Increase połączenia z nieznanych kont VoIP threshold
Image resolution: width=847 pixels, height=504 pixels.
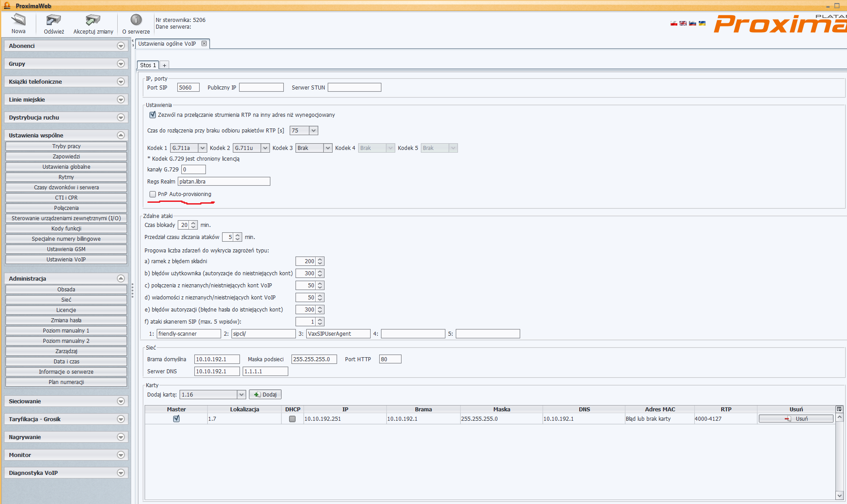(320, 283)
